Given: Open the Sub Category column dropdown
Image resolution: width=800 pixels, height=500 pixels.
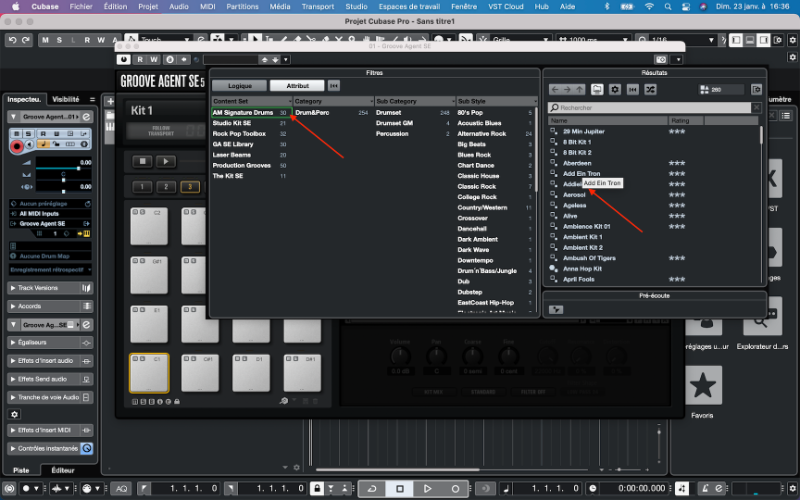Looking at the screenshot, I should click(x=454, y=102).
